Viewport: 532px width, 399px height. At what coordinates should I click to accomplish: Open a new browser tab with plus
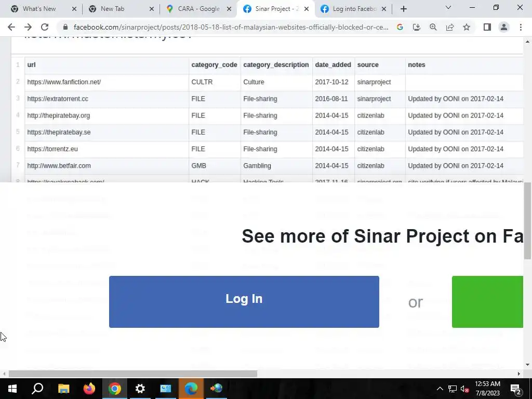tap(403, 9)
